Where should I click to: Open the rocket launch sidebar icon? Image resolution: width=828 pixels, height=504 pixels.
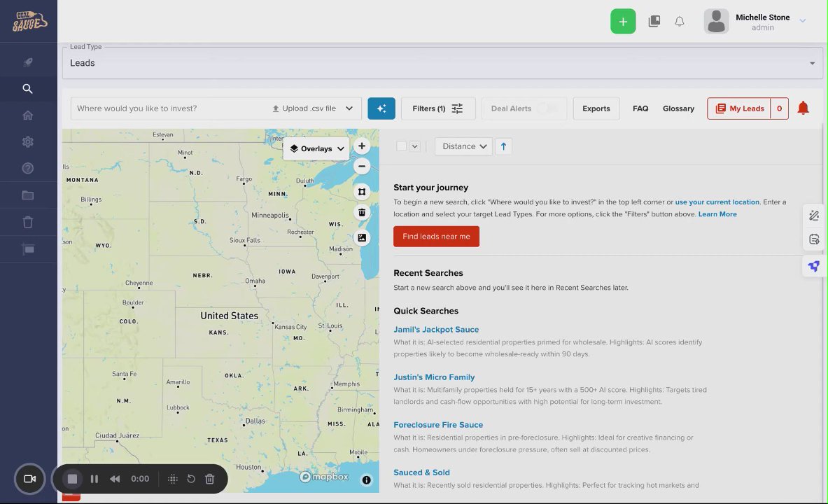(x=28, y=62)
